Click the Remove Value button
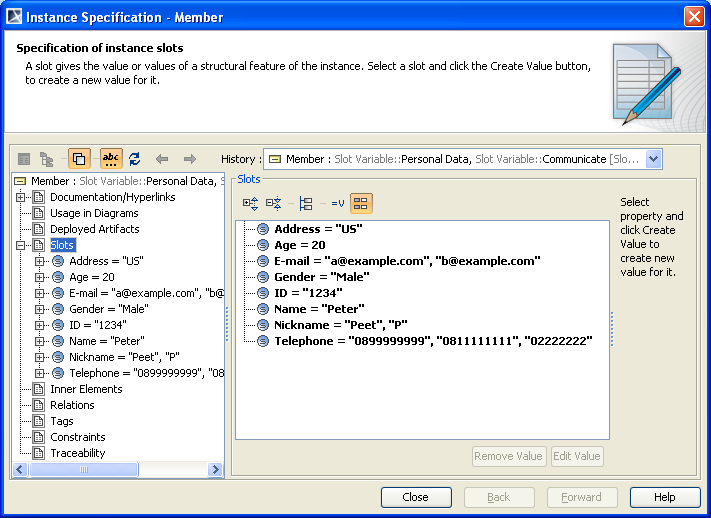711x518 pixels. (x=508, y=456)
